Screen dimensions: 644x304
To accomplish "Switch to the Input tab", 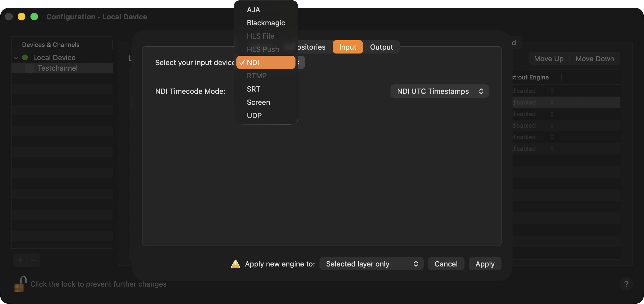I will pyautogui.click(x=347, y=47).
